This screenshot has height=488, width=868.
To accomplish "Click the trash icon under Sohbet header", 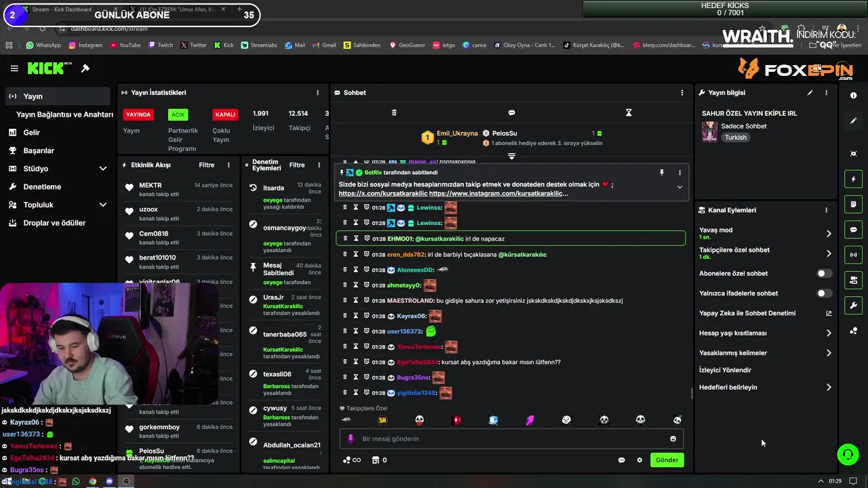I will (x=394, y=113).
